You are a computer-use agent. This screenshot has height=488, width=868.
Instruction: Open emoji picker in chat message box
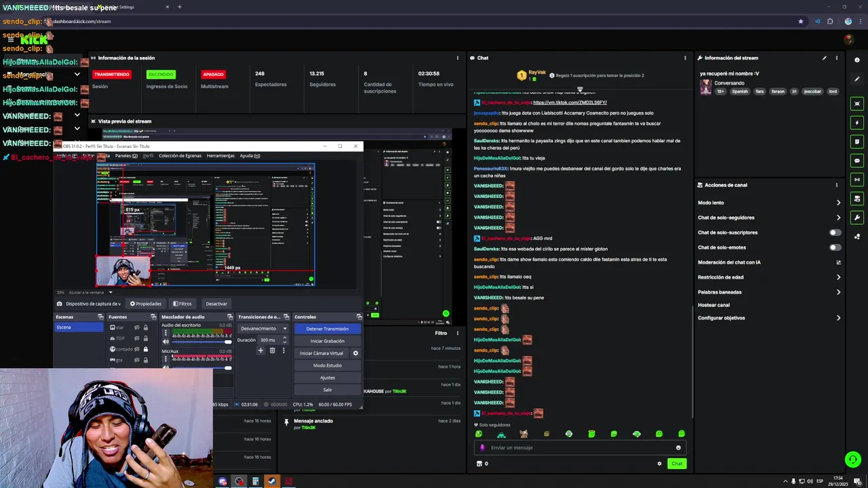[678, 447]
